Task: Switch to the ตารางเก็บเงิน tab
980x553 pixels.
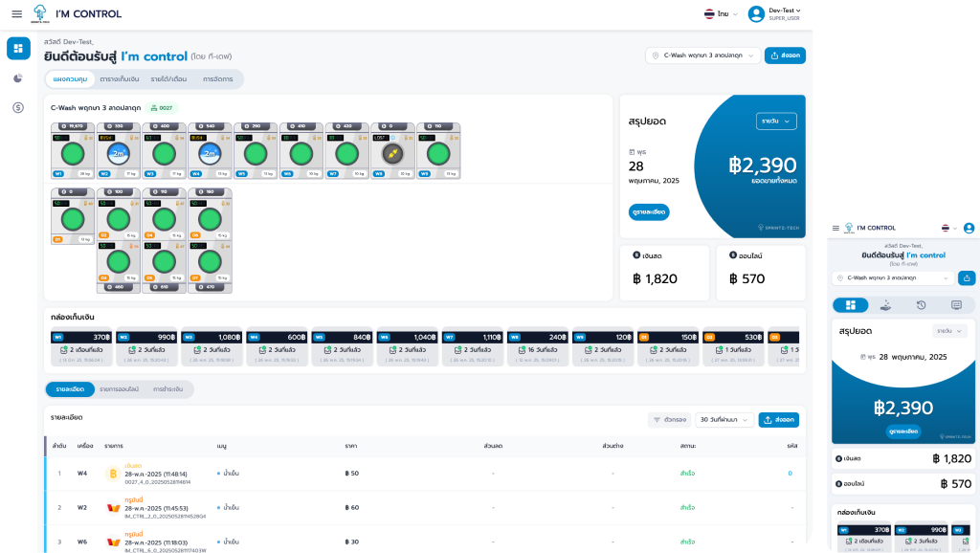Action: point(120,79)
